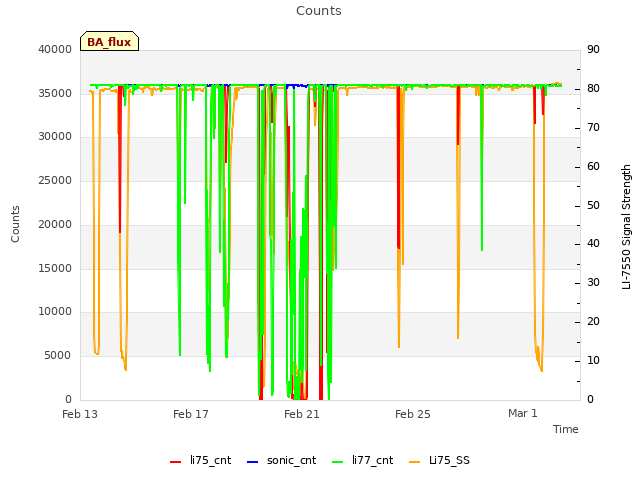Click the Feb 17 x-axis label
The image size is (640, 480).
191,414
